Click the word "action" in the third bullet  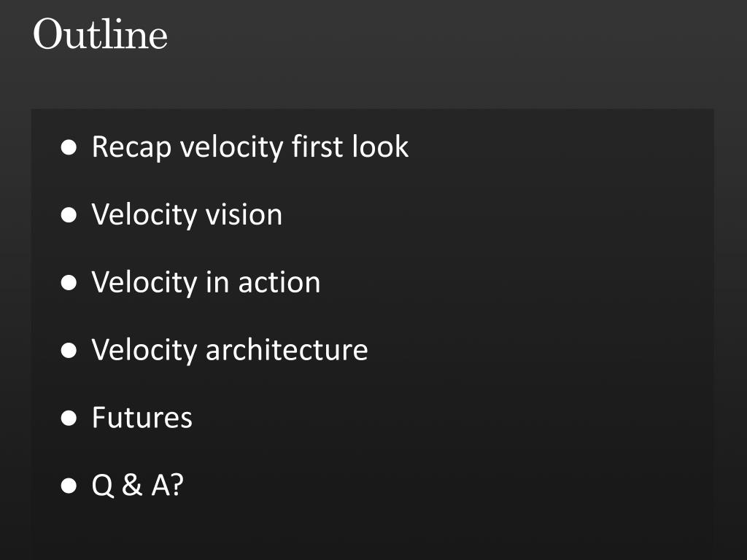[279, 283]
